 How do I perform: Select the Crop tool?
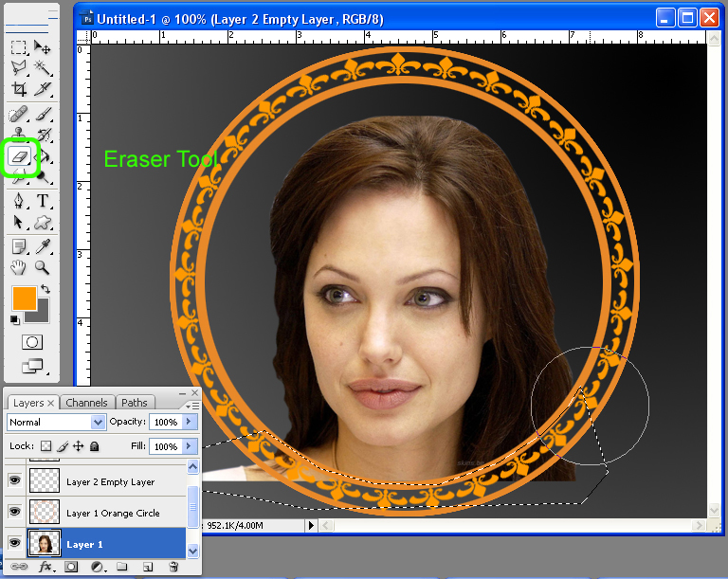click(19, 89)
